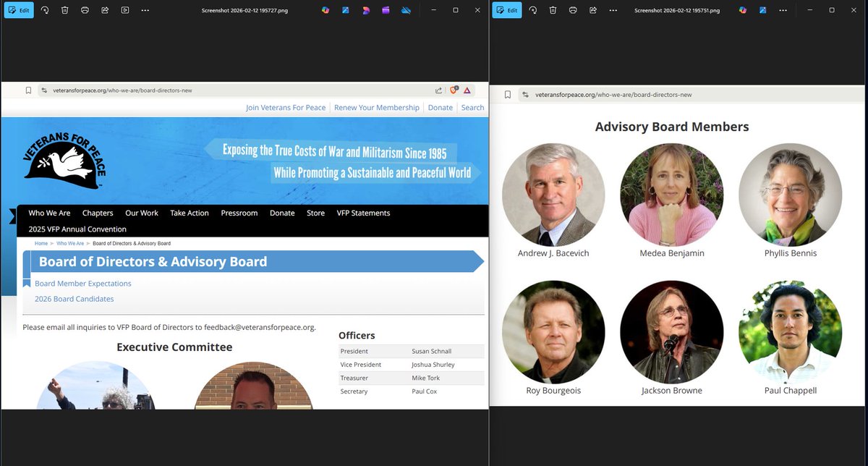Open Take Action menu item
The height and width of the screenshot is (466, 868).
(190, 213)
